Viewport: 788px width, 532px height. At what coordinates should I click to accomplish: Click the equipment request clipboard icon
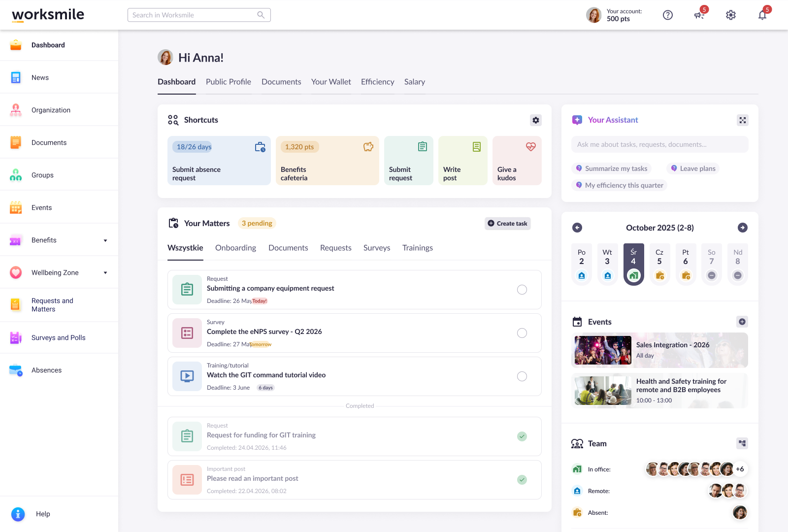(187, 290)
